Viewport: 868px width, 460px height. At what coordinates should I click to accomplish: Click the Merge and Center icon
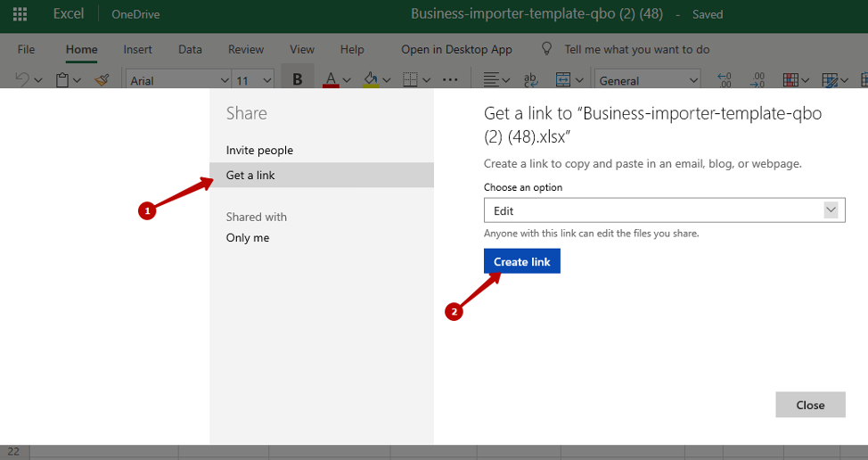(563, 79)
